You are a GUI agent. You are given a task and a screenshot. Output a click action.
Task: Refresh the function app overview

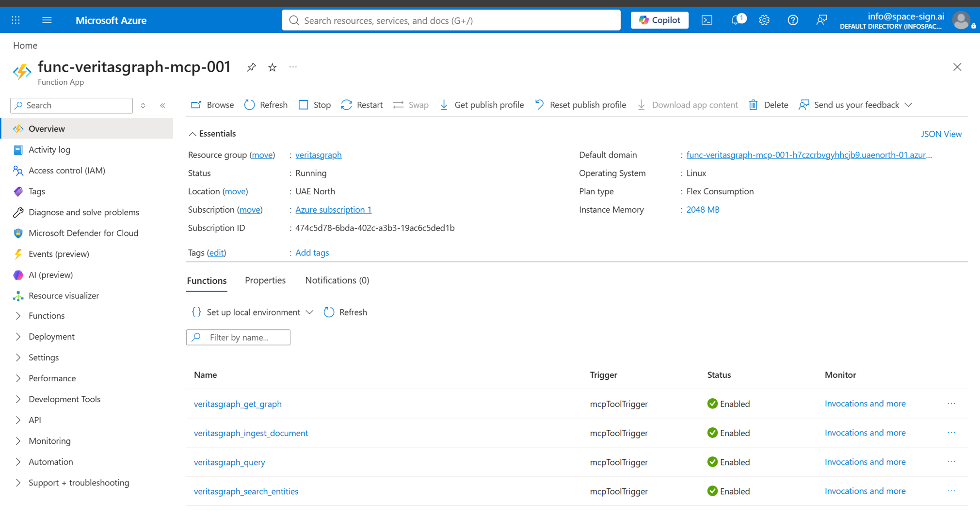[x=266, y=105]
